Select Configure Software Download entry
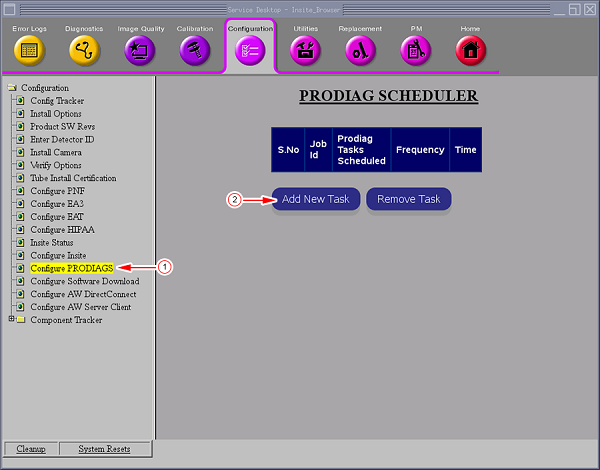The width and height of the screenshot is (600, 470). point(84,281)
